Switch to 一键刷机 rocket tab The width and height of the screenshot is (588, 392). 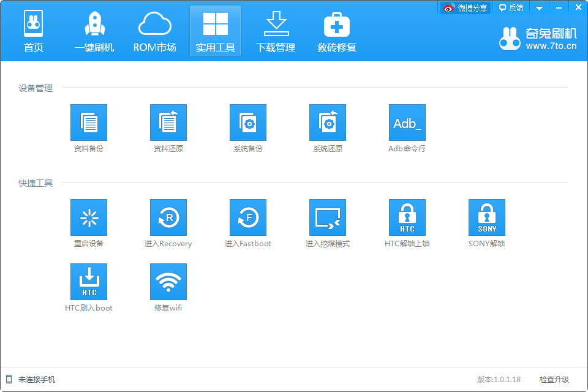point(94,31)
